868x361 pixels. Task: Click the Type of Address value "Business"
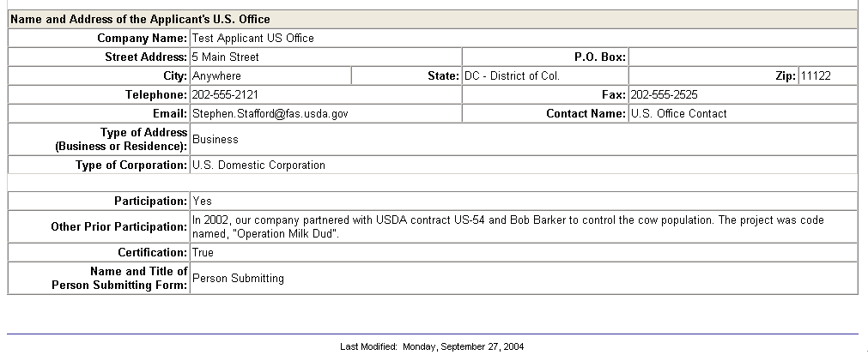point(215,139)
